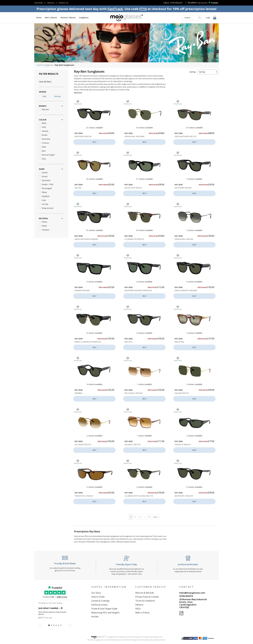Click Virtual Try On icon for Clubmaster Folding RB2176
This screenshot has height=644, width=253.
click(x=128, y=461)
